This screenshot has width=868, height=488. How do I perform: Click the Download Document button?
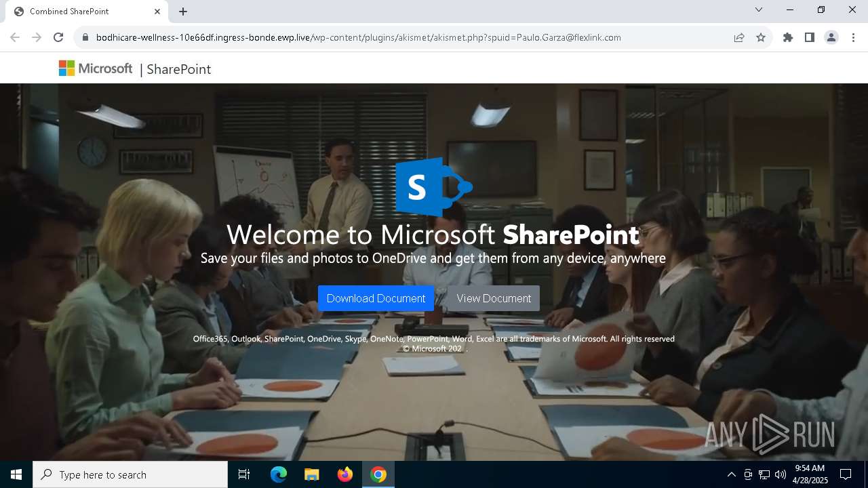(376, 298)
